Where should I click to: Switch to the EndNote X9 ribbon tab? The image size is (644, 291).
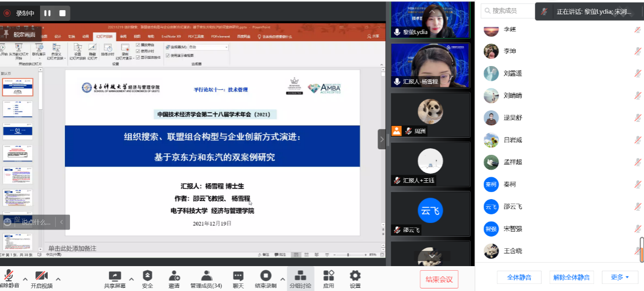171,37
